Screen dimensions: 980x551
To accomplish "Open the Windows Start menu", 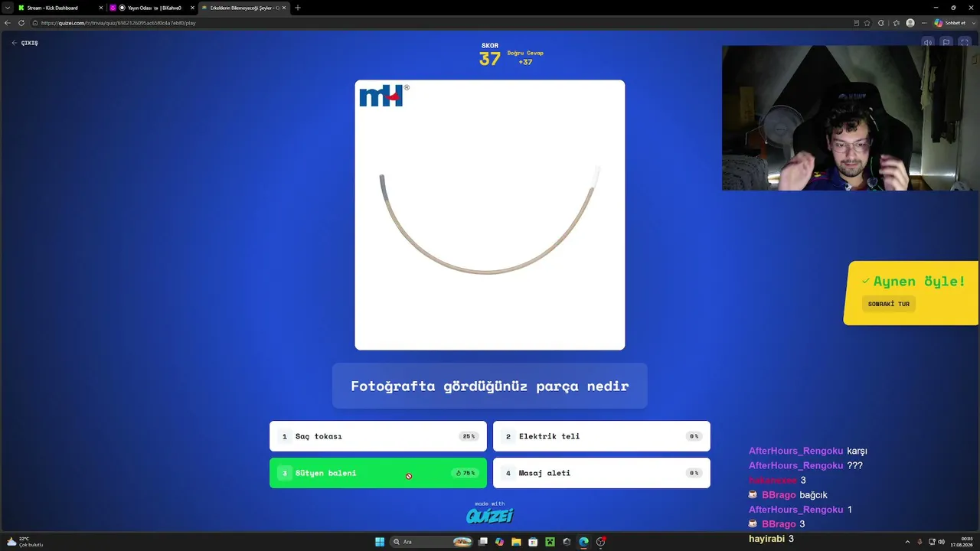I will [380, 542].
